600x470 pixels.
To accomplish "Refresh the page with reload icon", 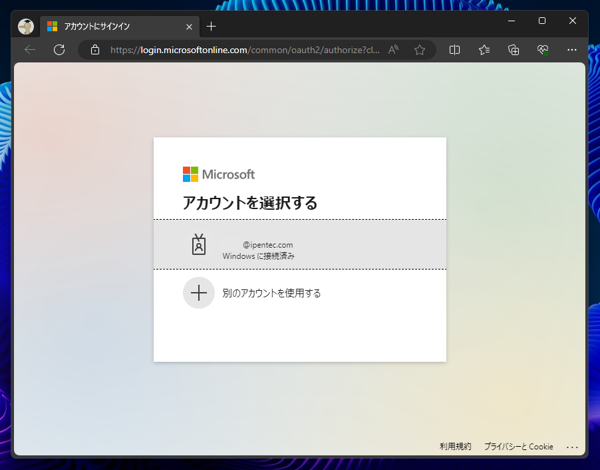I will click(x=59, y=50).
